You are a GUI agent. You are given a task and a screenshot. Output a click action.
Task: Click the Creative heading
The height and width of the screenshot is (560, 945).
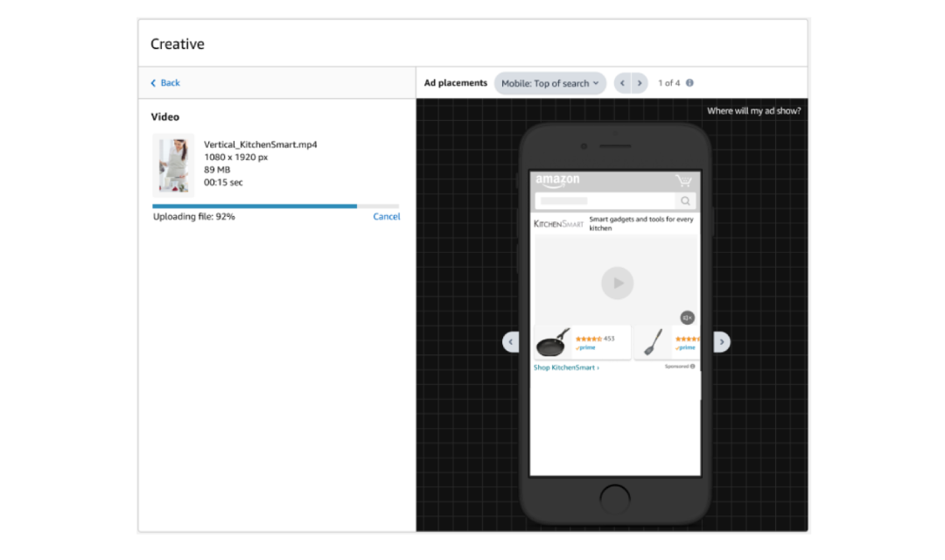177,44
